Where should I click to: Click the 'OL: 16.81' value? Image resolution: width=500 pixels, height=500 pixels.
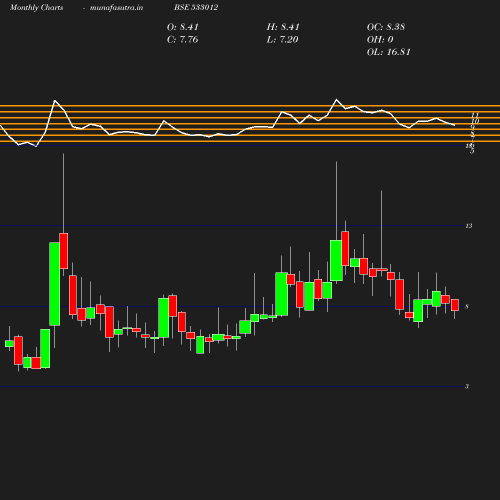pos(389,52)
